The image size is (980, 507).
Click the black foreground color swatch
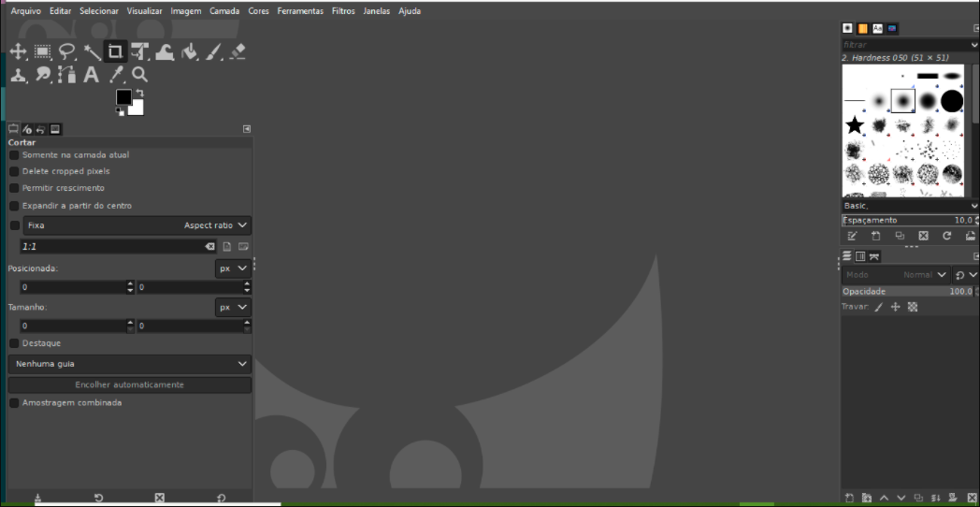(x=123, y=97)
